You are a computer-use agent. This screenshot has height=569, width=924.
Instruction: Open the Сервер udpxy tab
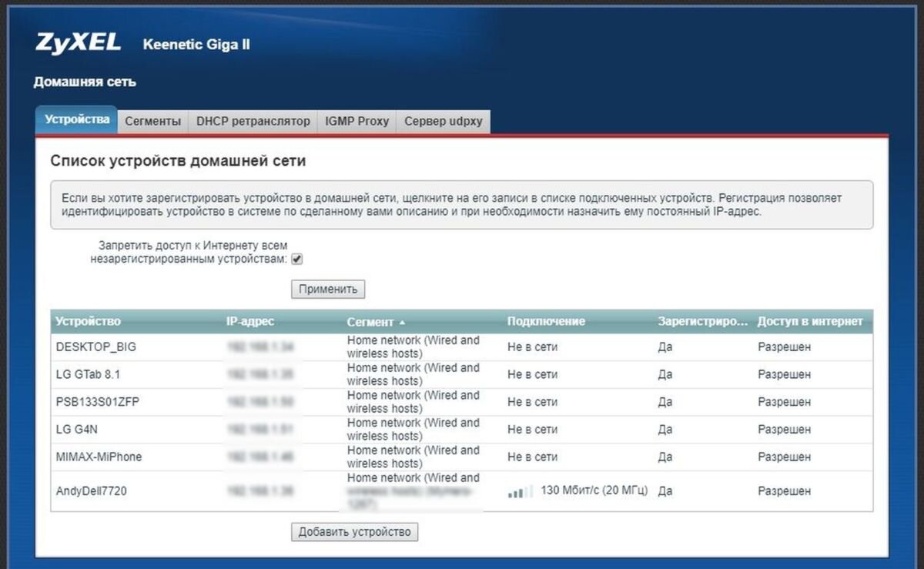tap(443, 122)
